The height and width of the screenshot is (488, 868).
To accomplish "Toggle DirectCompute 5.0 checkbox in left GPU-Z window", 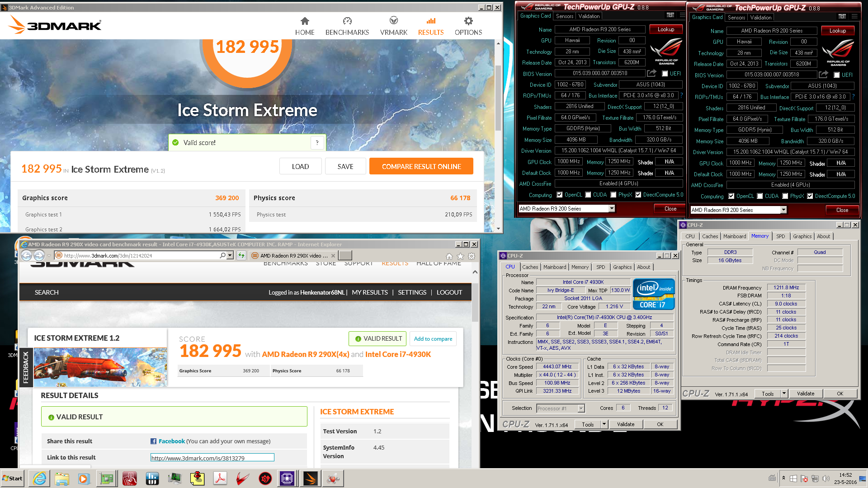I will 638,195.
